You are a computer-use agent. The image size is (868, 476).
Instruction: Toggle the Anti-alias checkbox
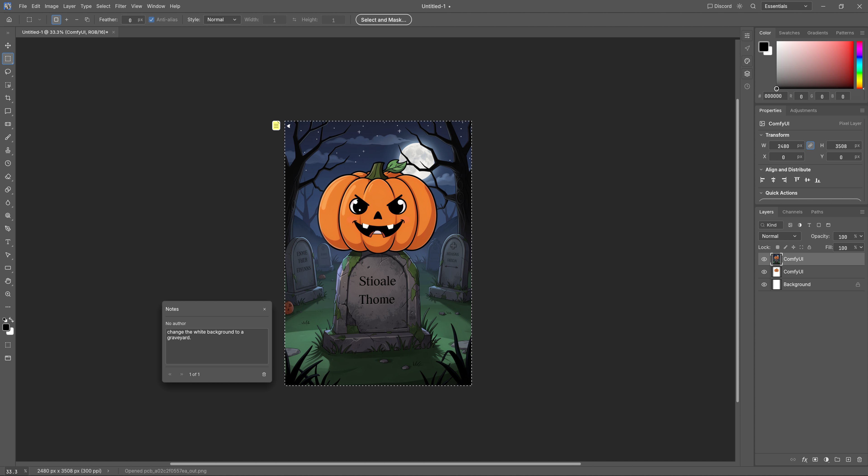point(151,19)
